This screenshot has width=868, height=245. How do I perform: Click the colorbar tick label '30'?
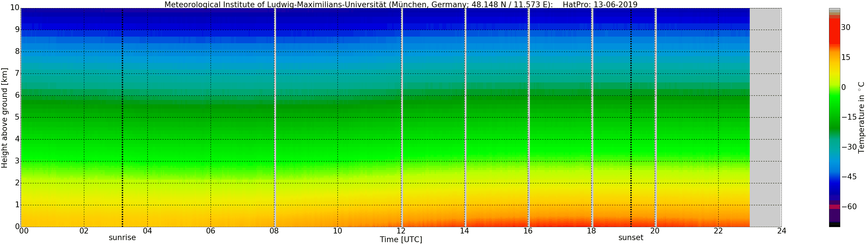coord(846,27)
